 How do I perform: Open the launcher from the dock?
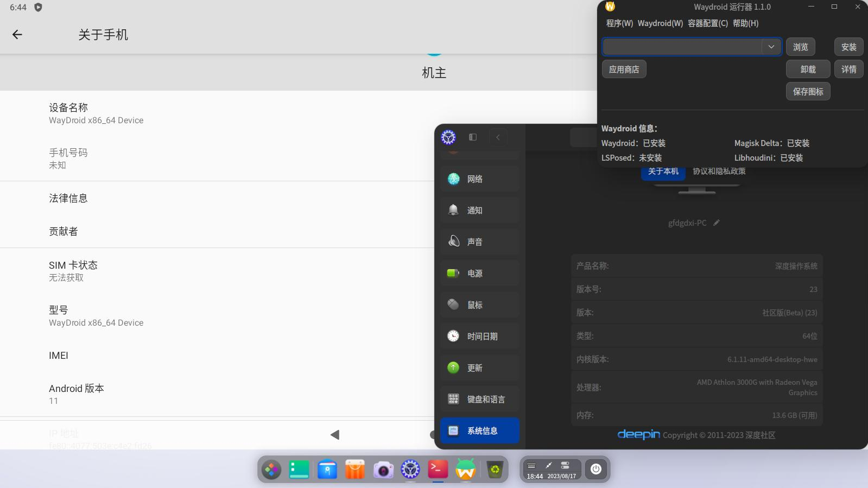pyautogui.click(x=271, y=470)
